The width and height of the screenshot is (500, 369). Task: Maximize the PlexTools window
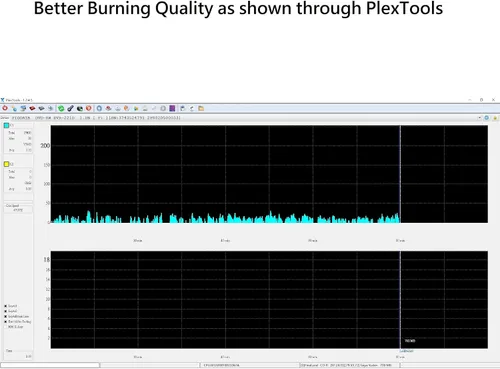[481, 100]
